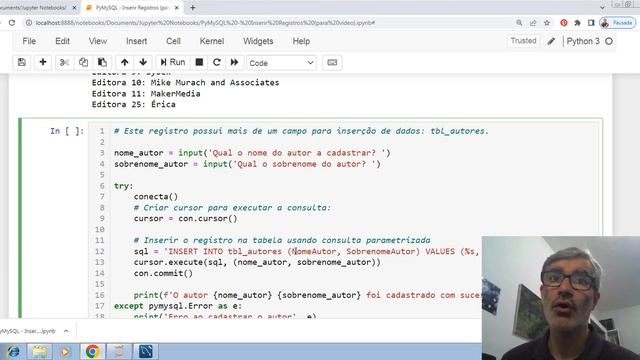Click the pencil edit mode indicator
The image size is (640, 360).
[x=551, y=41]
